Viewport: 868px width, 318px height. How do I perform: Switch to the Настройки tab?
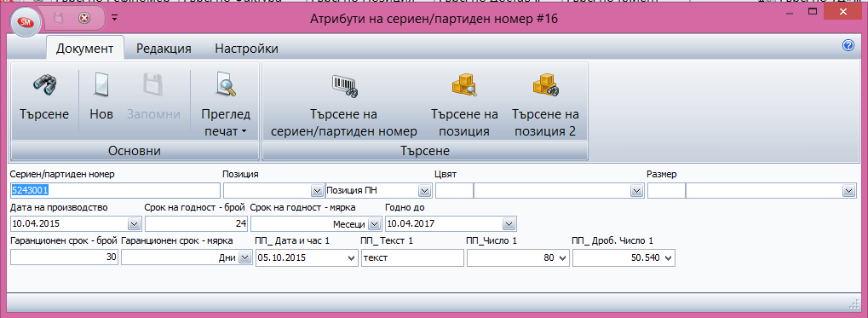pyautogui.click(x=246, y=49)
